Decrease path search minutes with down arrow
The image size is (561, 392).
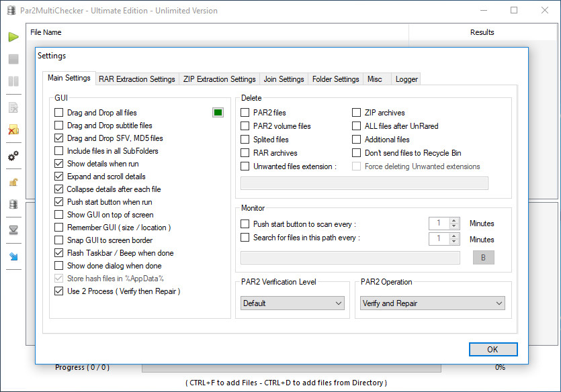point(454,242)
